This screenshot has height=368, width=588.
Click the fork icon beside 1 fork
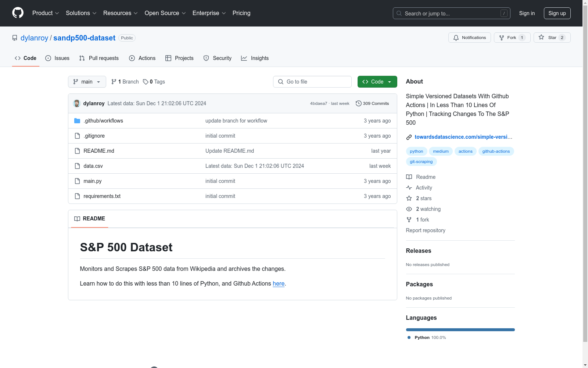tap(409, 220)
